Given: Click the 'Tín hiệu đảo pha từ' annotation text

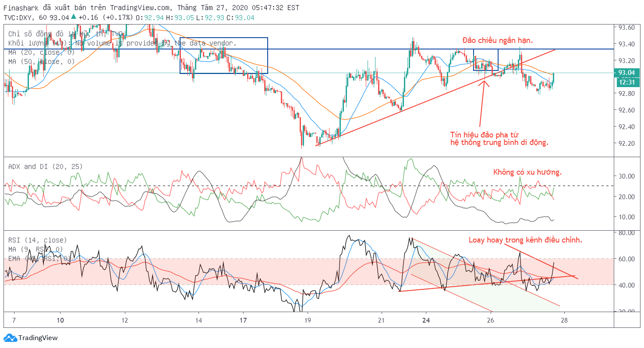Looking at the screenshot, I should pos(485,134).
